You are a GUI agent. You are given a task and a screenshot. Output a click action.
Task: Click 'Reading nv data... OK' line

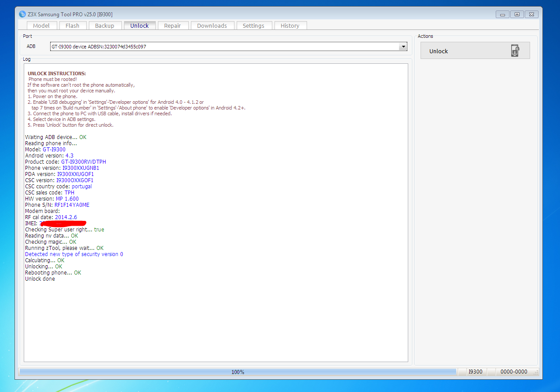click(x=51, y=236)
